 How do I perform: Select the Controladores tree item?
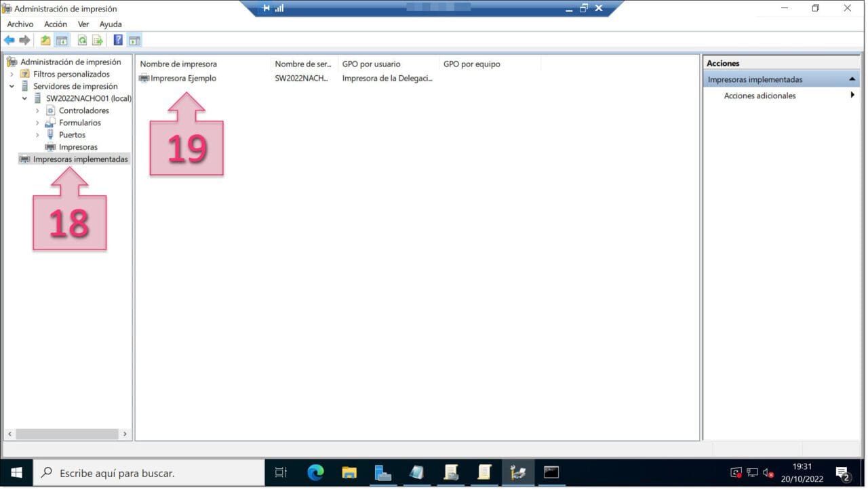click(84, 110)
